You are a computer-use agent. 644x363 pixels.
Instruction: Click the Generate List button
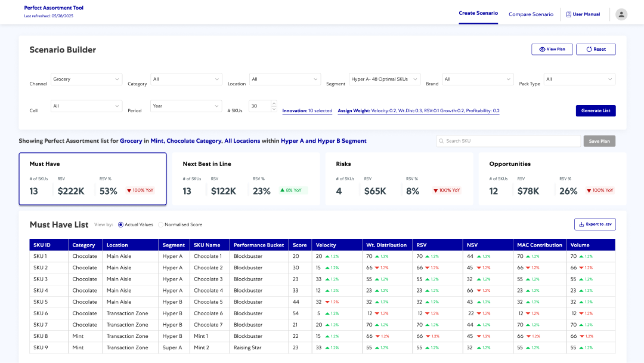tap(596, 110)
